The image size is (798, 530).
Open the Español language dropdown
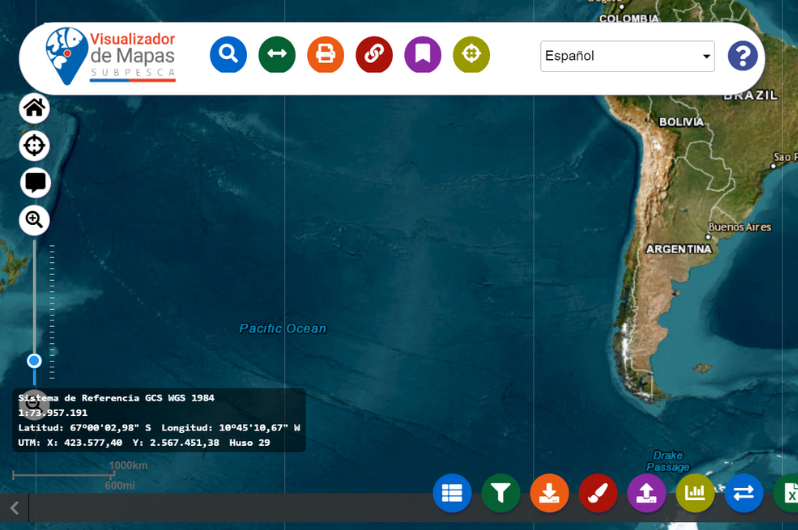(627, 56)
